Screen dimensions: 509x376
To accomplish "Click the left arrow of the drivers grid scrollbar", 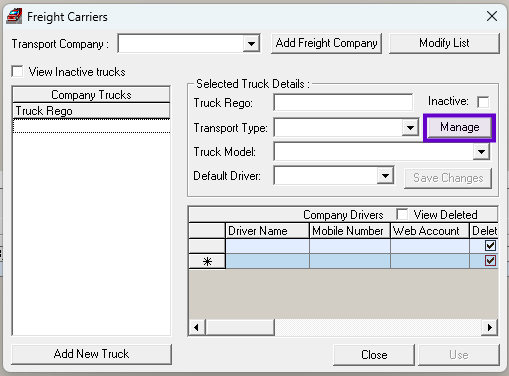I will (196, 327).
